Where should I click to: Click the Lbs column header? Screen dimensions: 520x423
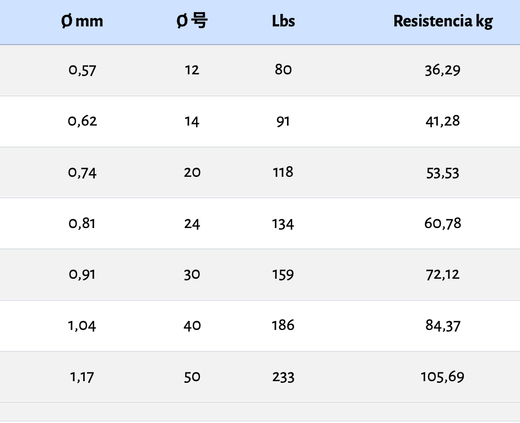[x=283, y=21]
